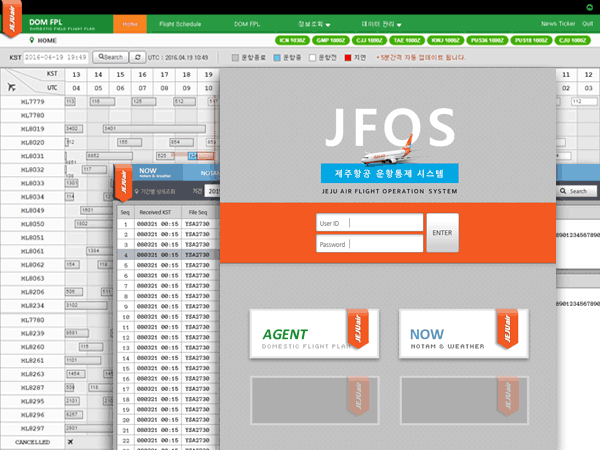Viewport: 600px width, 450px height.
Task: Expand the 정보조회 dropdown menu
Action: 314,24
